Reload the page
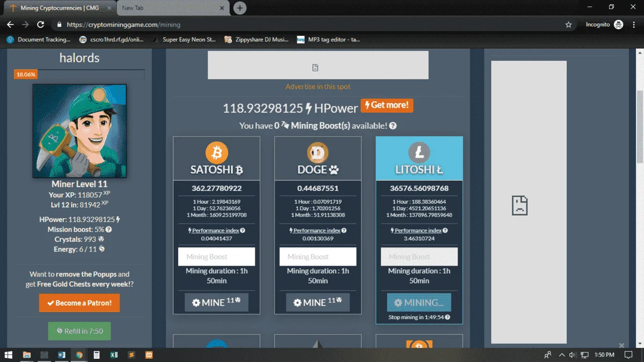The width and height of the screenshot is (644, 362). click(x=40, y=25)
